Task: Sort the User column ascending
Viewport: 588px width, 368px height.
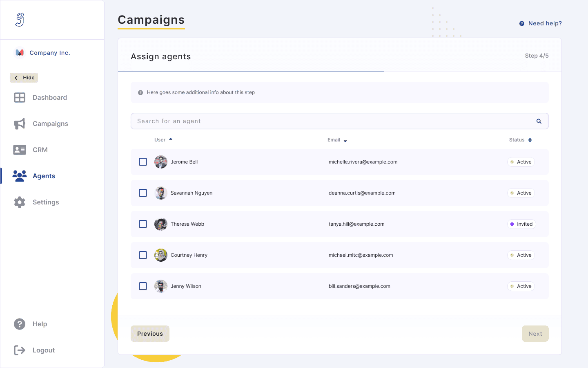Action: (x=171, y=139)
